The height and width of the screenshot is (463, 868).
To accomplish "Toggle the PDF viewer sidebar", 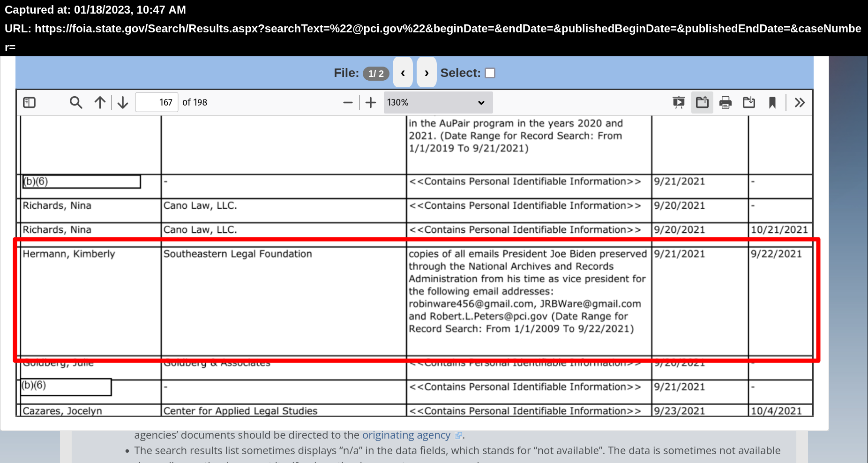I will tap(30, 102).
